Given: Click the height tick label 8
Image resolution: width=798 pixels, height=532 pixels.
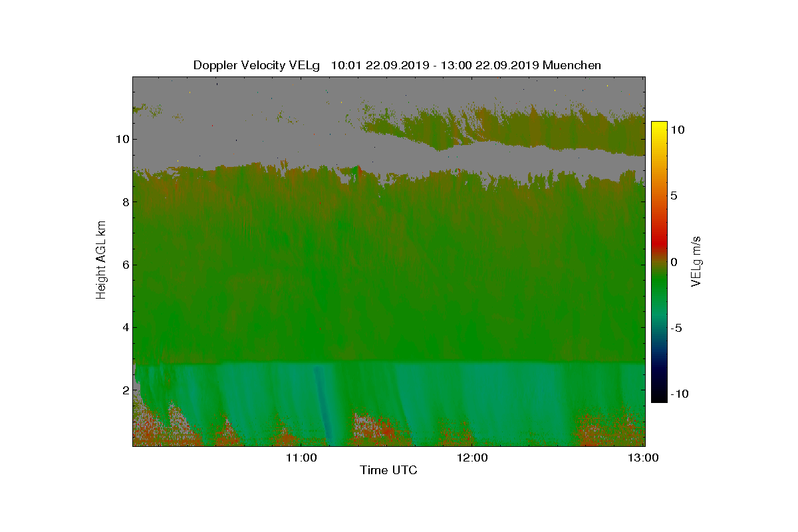Looking at the screenshot, I should coord(125,201).
